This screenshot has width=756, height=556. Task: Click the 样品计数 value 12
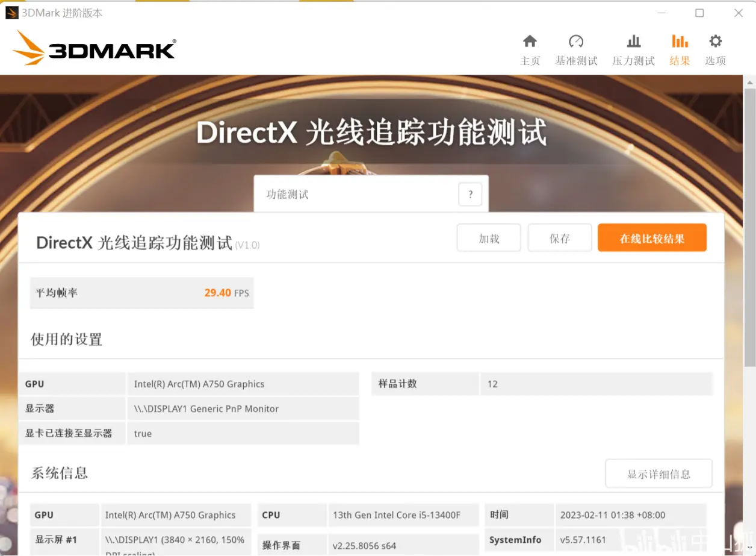pyautogui.click(x=492, y=384)
